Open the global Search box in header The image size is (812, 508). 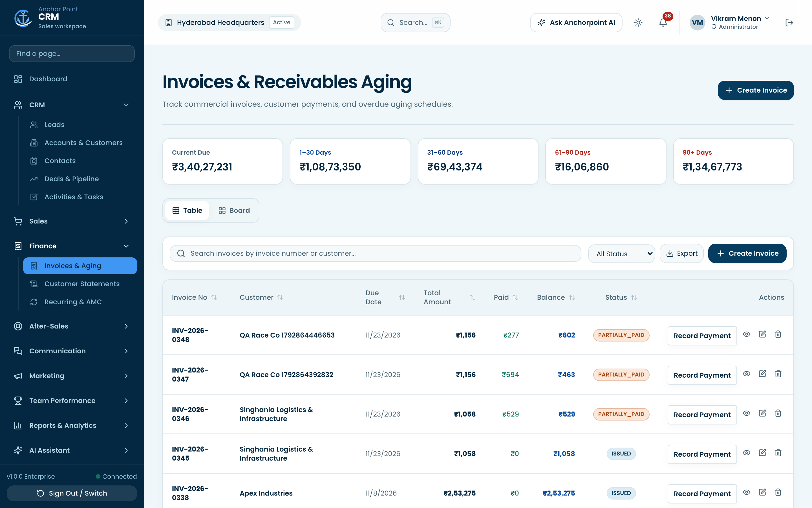(415, 23)
